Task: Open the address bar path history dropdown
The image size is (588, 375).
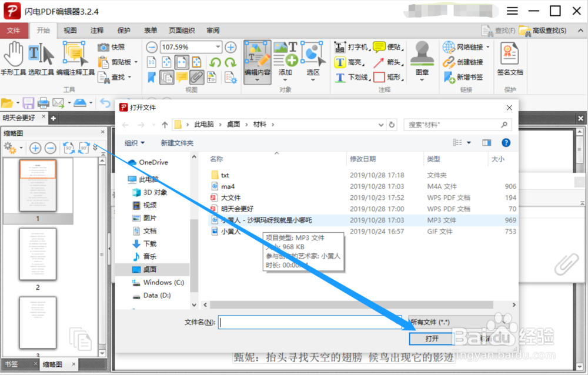Action: 381,125
